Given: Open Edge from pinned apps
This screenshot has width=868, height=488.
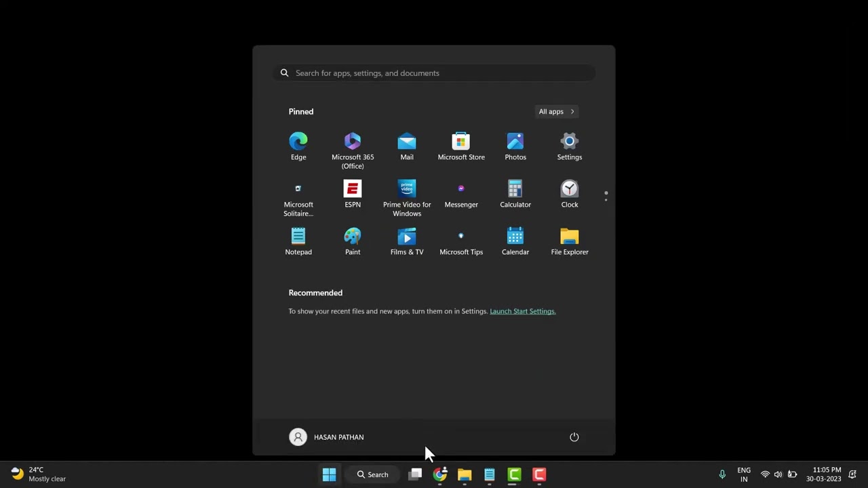Looking at the screenshot, I should point(298,147).
